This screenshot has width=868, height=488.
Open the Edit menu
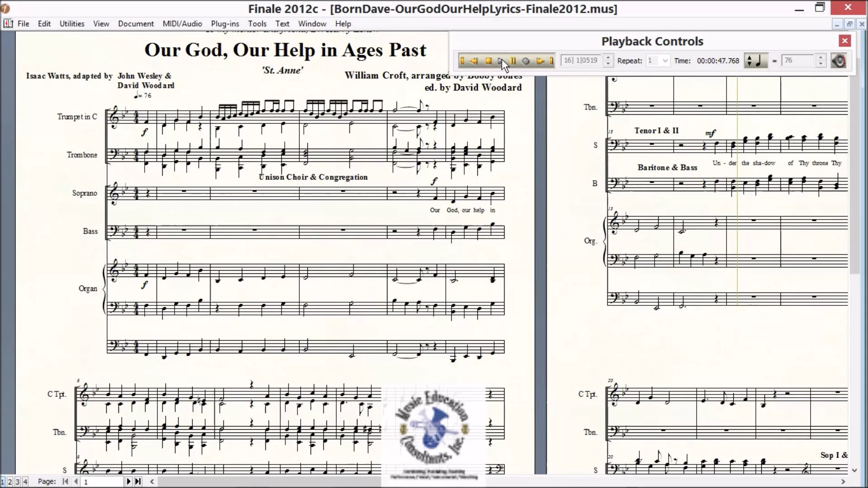[x=44, y=23]
